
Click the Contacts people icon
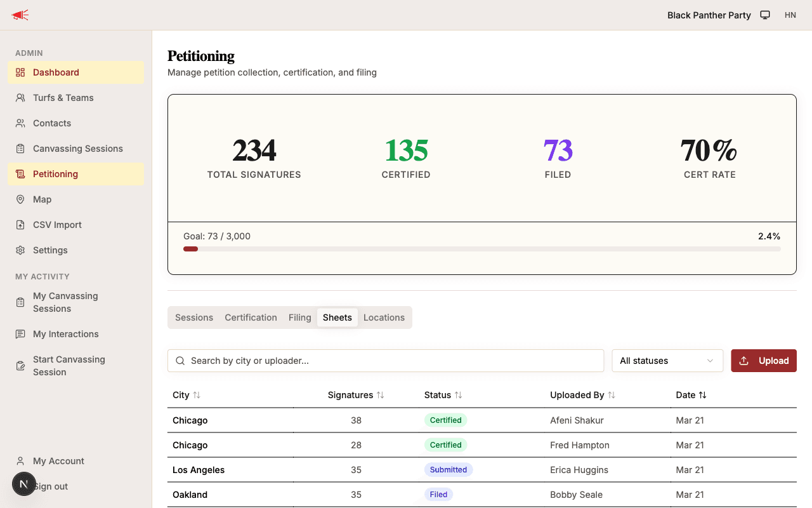click(20, 123)
